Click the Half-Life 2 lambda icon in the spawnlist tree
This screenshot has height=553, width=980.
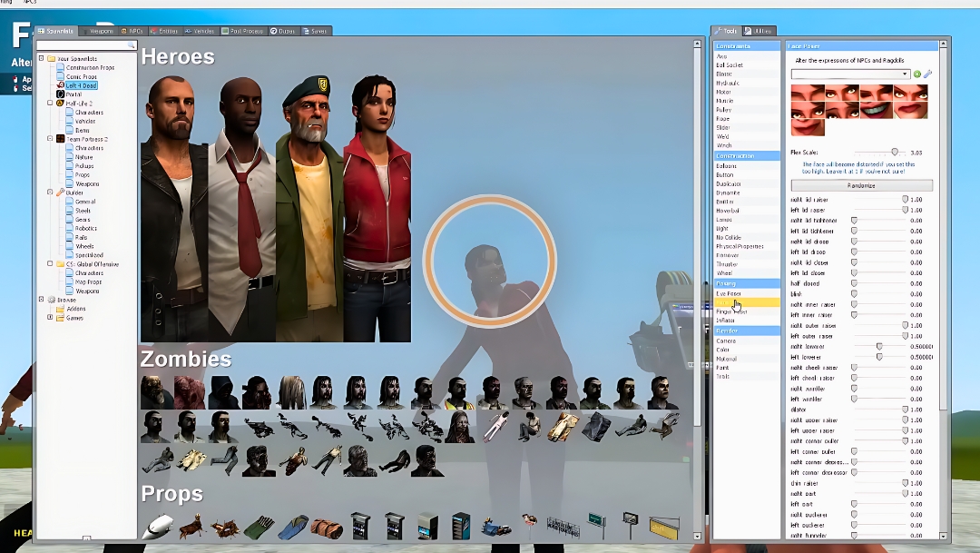(x=60, y=104)
